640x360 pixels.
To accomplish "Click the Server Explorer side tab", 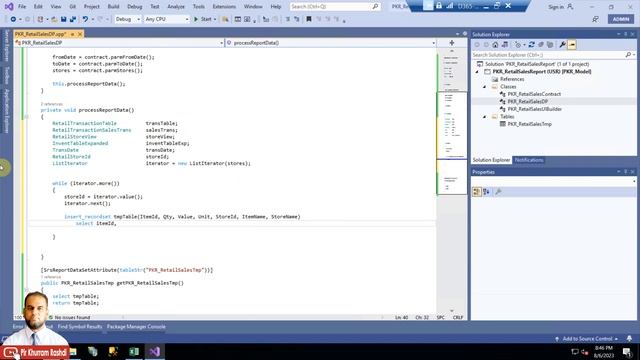I will coord(7,45).
